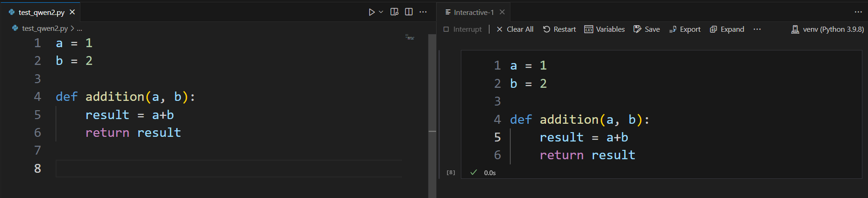
Task: Select the venv (Python 3.9.8) kernel
Action: [x=827, y=29]
